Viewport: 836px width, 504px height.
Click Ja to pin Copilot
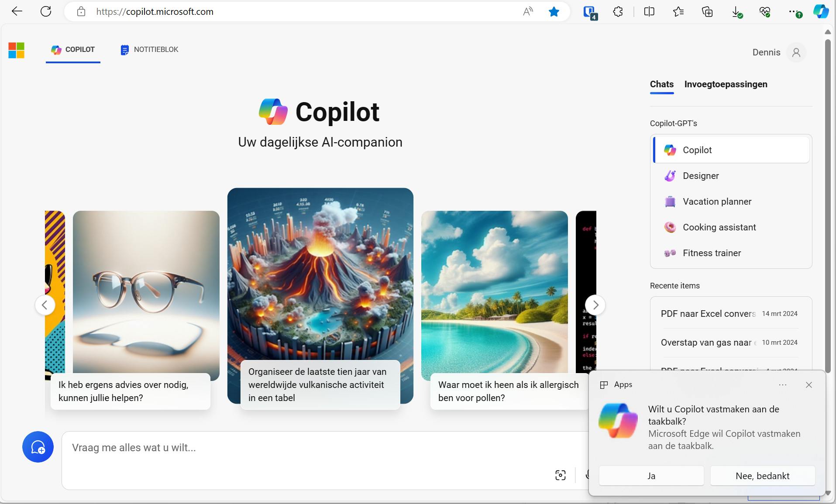[x=651, y=476]
